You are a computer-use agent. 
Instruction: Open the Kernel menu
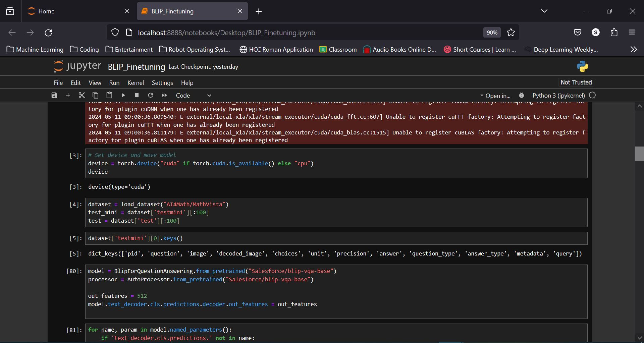136,82
